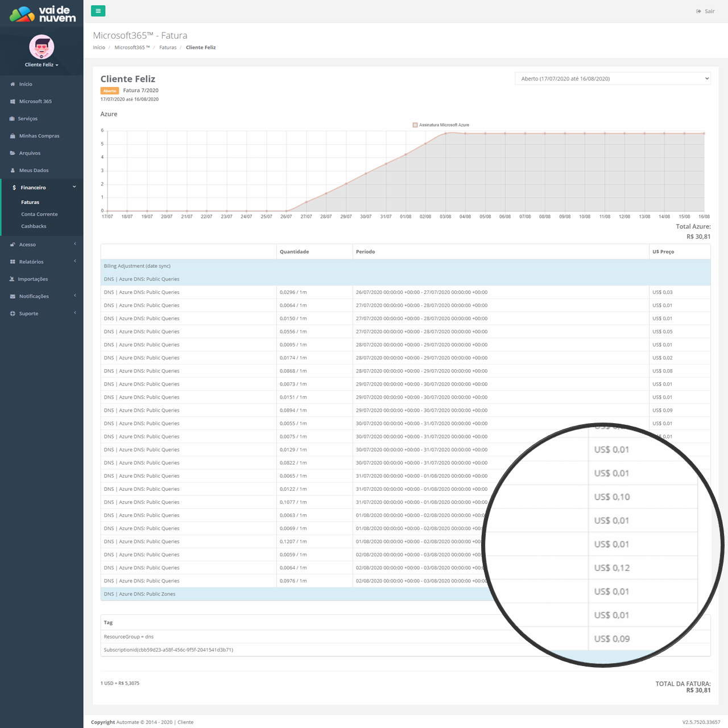Image resolution: width=728 pixels, height=728 pixels.
Task: Click the lifebuoy icon beside Suporte
Action: pyautogui.click(x=13, y=313)
